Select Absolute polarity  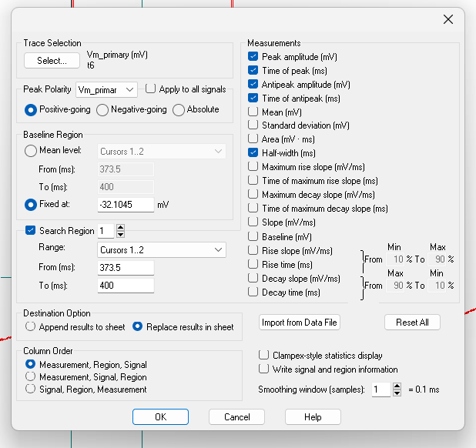tap(179, 110)
